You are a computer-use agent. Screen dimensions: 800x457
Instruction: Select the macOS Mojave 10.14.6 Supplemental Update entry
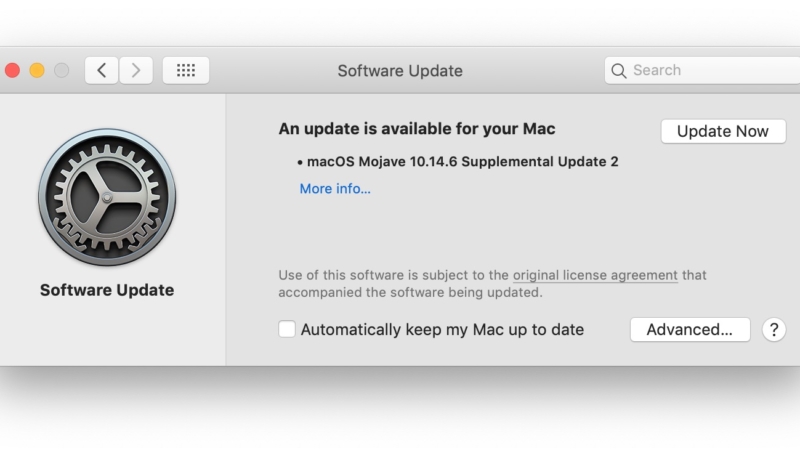[x=463, y=161]
